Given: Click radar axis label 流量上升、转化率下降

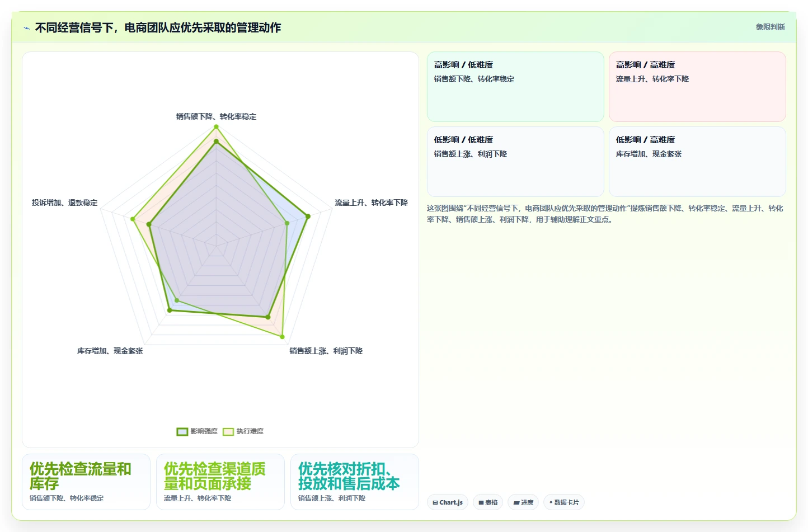Looking at the screenshot, I should (x=372, y=203).
